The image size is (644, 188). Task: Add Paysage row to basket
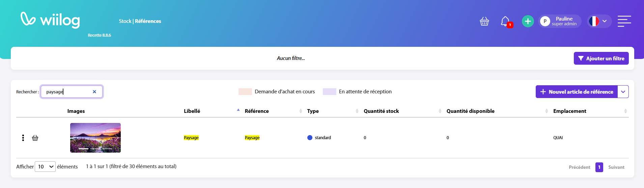click(x=35, y=138)
